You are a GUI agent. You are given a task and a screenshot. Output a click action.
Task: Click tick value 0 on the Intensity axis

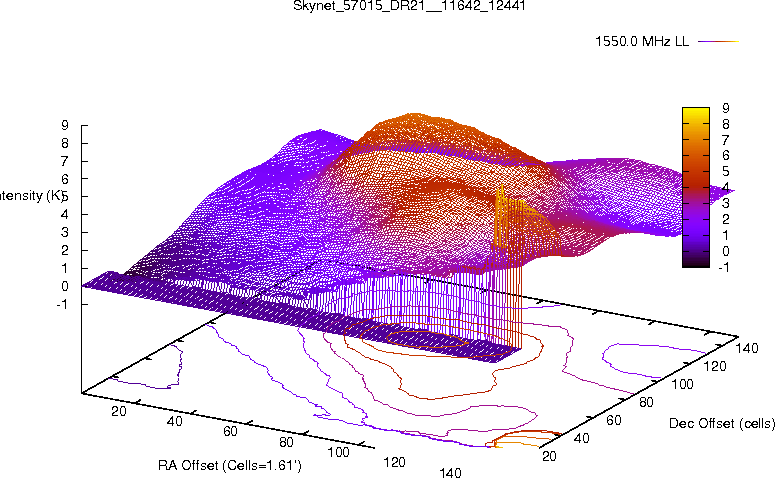click(x=65, y=286)
